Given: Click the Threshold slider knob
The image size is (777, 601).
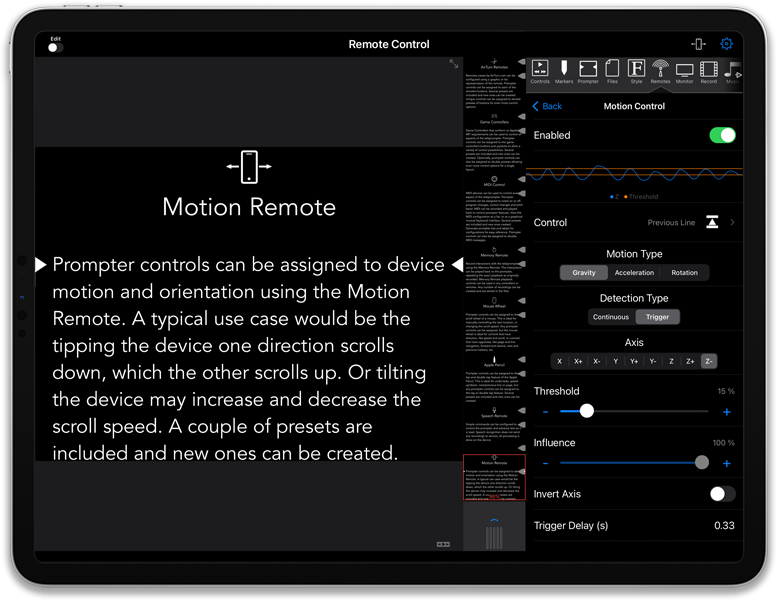Looking at the screenshot, I should pyautogui.click(x=587, y=411).
